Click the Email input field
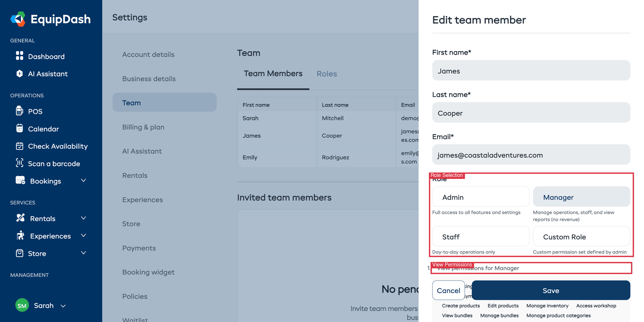 (531, 155)
